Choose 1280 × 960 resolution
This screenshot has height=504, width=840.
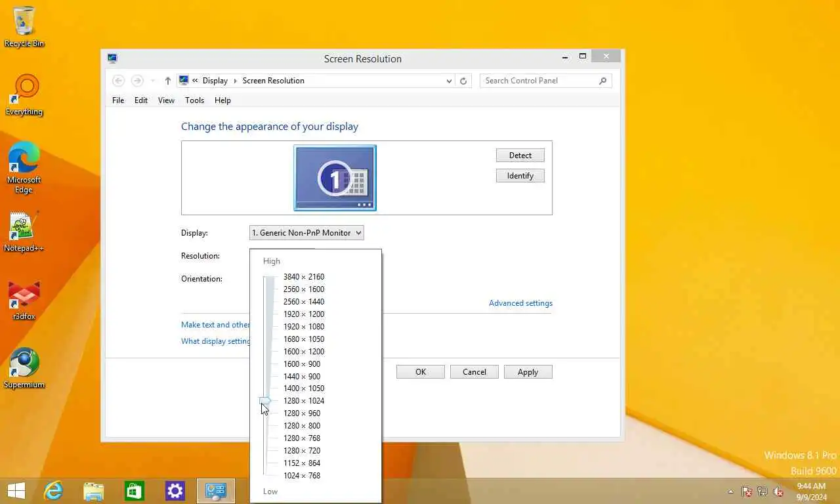point(302,413)
